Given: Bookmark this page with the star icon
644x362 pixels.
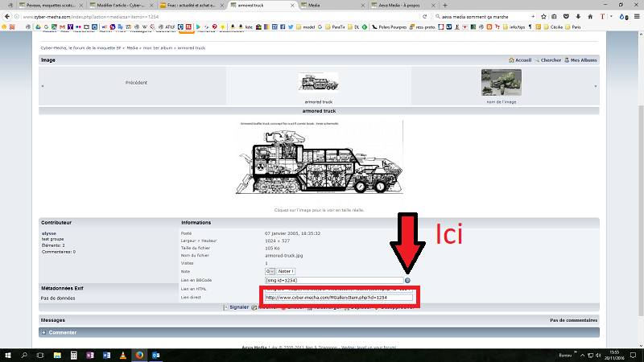Looking at the screenshot, I should point(543,16).
